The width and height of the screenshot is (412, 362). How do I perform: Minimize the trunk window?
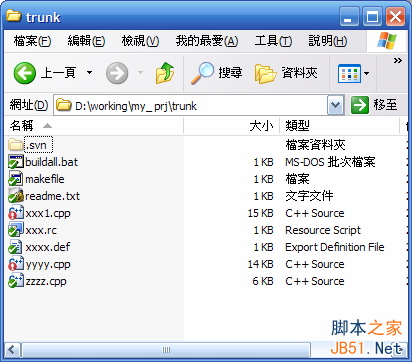(x=349, y=16)
